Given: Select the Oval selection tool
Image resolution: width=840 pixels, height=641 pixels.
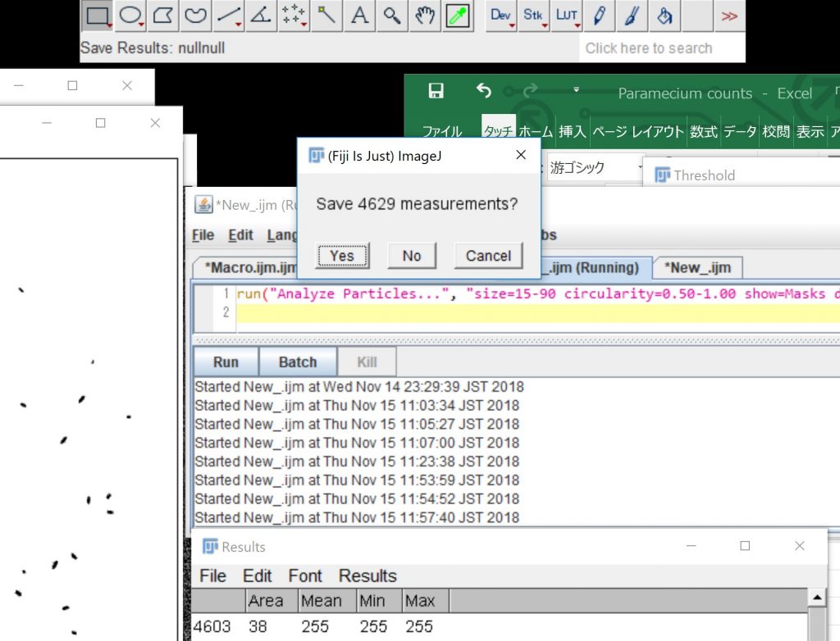Looking at the screenshot, I should click(130, 16).
